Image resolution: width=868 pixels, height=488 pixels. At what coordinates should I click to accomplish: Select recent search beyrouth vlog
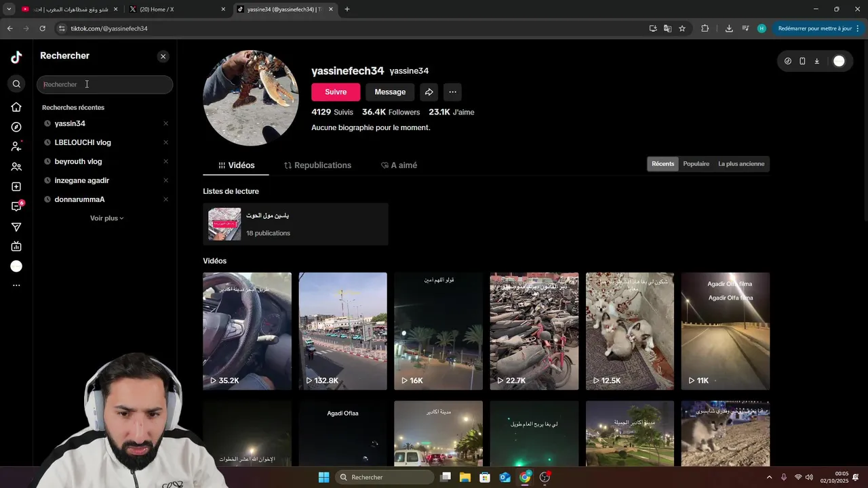tap(78, 161)
